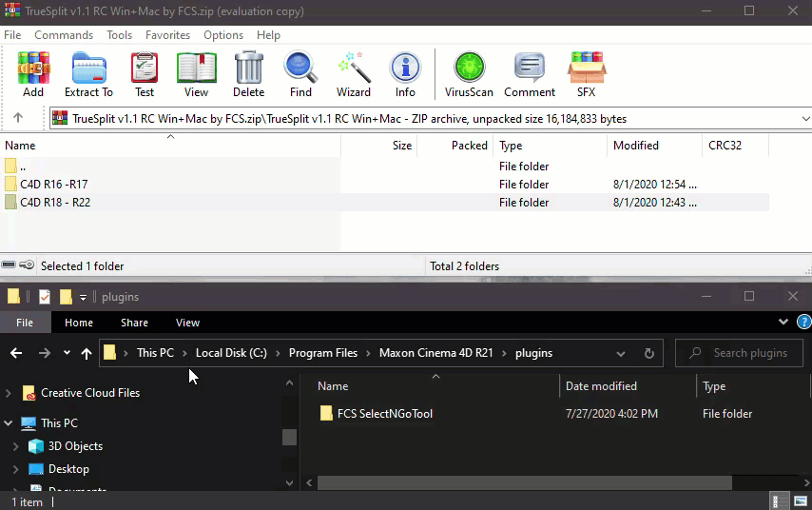
Task: Sort WinRAR list by Name column
Action: pos(171,146)
